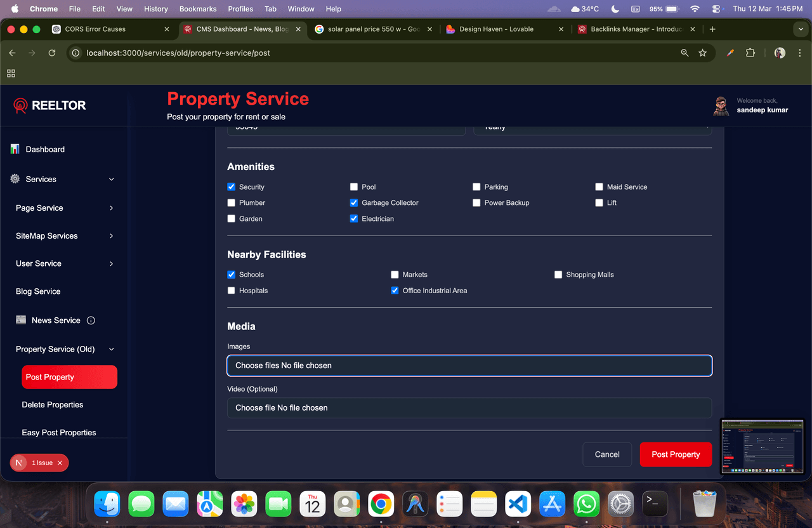The image size is (812, 528).
Task: Reload the page using the refresh icon
Action: coord(52,53)
